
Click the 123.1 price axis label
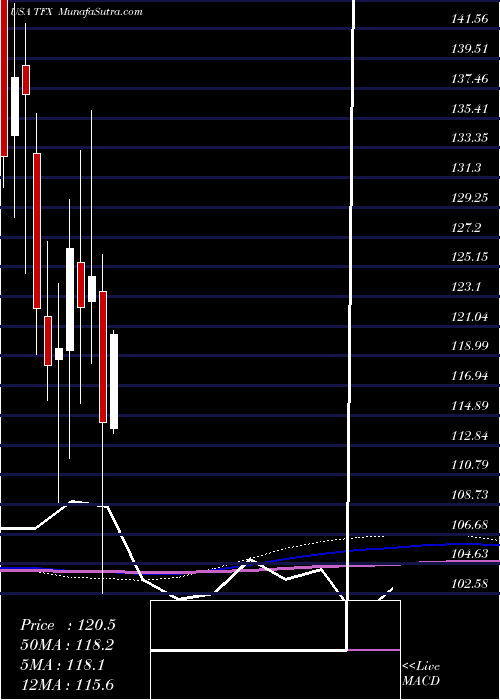[x=466, y=286]
